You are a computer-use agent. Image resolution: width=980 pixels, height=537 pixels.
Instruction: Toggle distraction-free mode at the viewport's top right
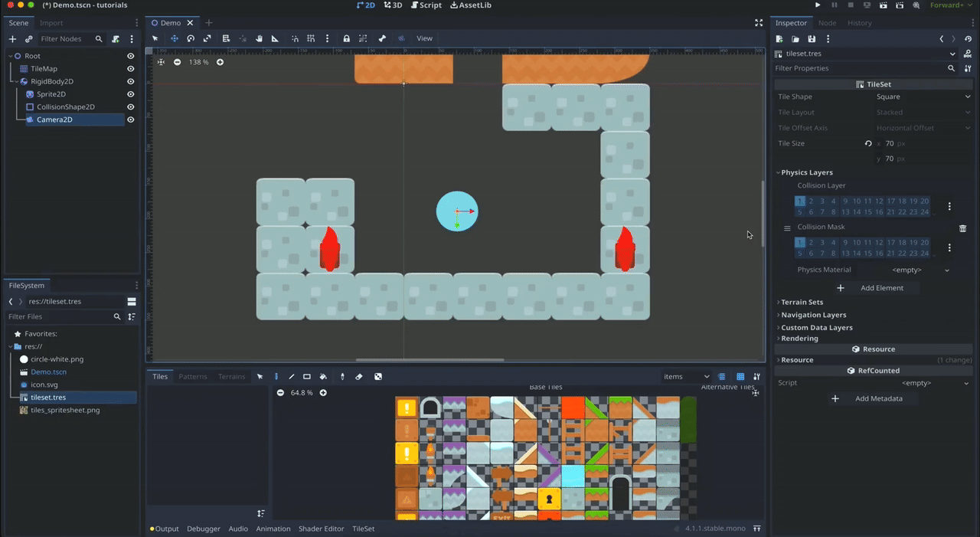[x=759, y=23]
